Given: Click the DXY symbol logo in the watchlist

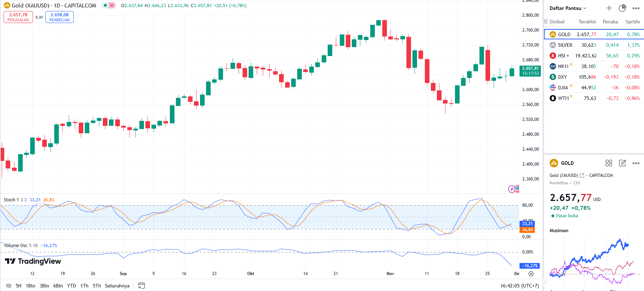Looking at the screenshot, I should click(x=553, y=77).
